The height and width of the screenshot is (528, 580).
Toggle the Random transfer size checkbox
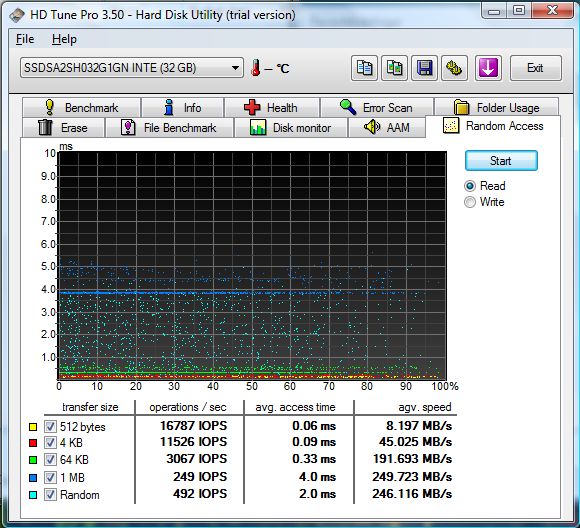coord(50,495)
